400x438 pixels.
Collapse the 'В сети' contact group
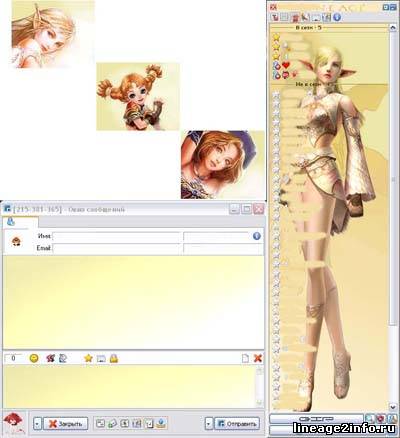pyautogui.click(x=308, y=28)
